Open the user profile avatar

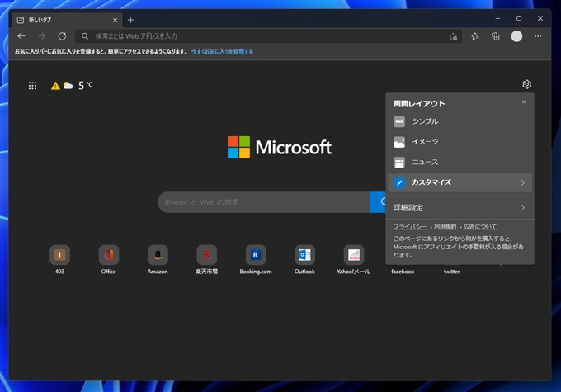pyautogui.click(x=516, y=36)
